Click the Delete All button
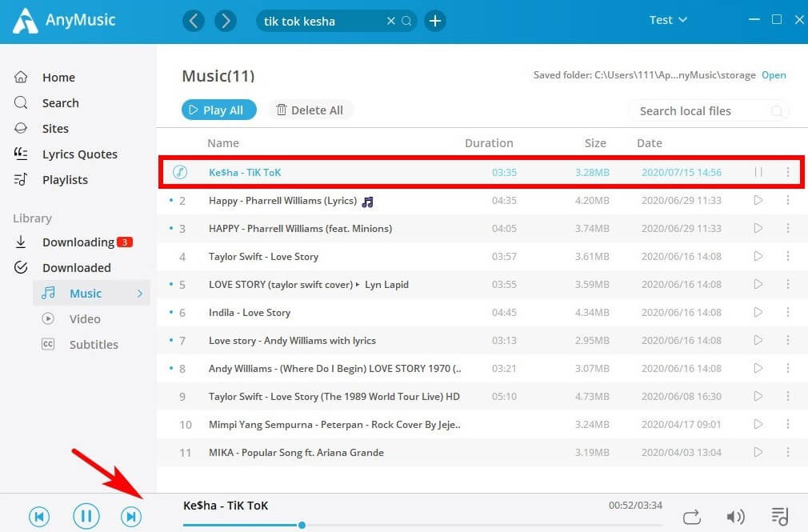The height and width of the screenshot is (532, 808). tap(310, 110)
